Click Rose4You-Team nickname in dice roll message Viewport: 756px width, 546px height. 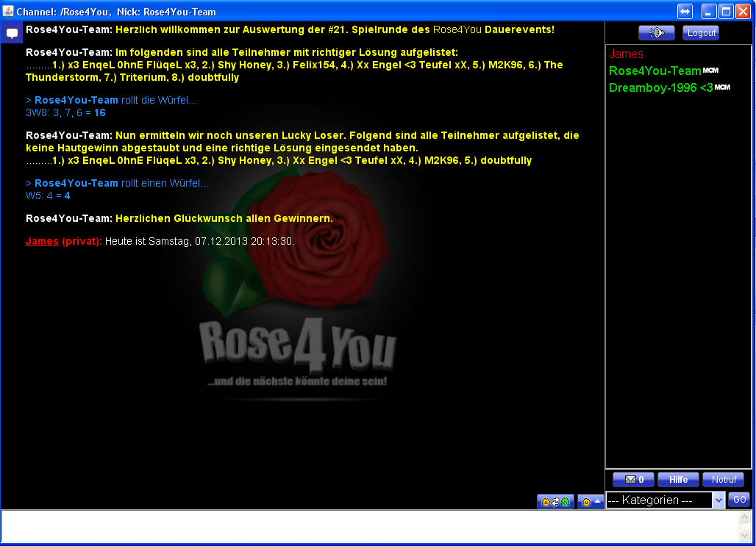(x=76, y=100)
